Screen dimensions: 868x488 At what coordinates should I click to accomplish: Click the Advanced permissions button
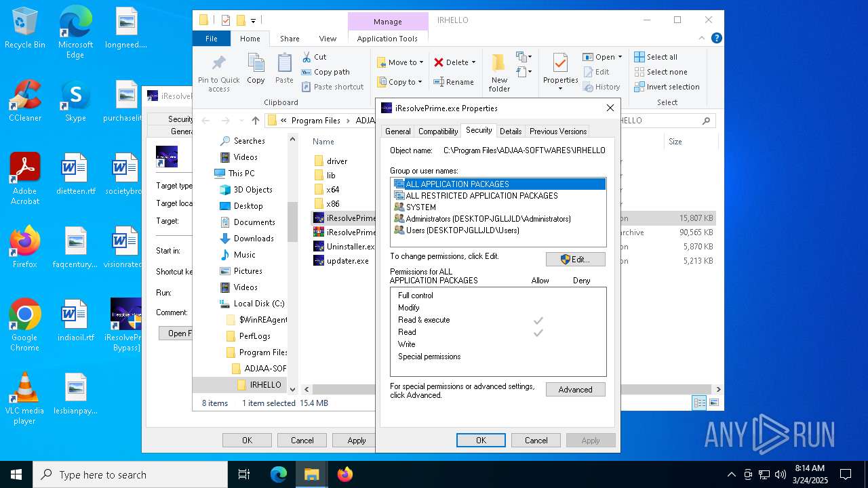click(575, 390)
